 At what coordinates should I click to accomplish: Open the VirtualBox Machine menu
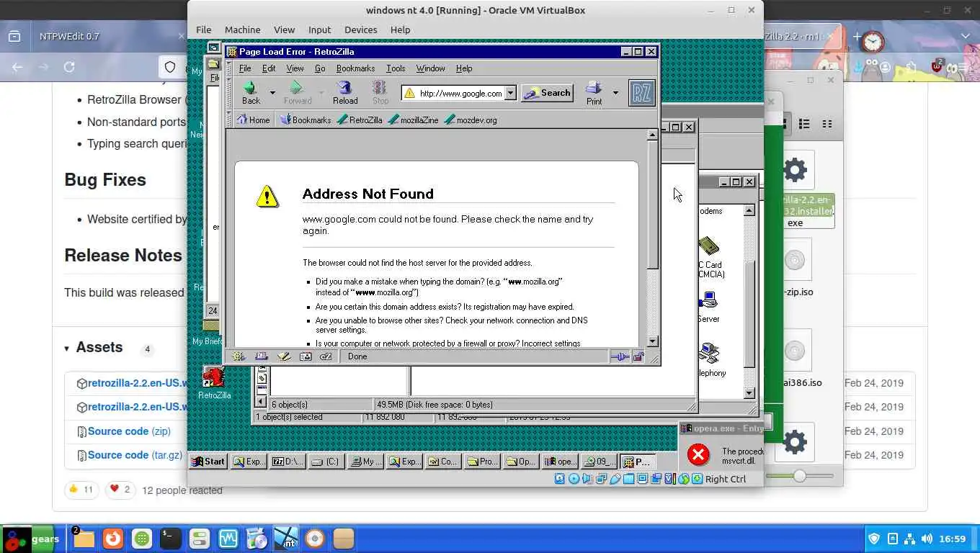[242, 30]
